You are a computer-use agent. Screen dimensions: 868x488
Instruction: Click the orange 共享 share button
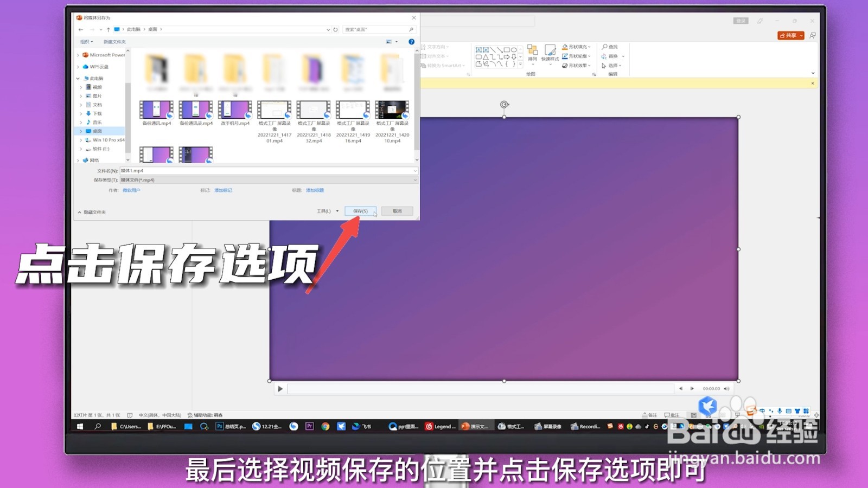click(x=791, y=34)
